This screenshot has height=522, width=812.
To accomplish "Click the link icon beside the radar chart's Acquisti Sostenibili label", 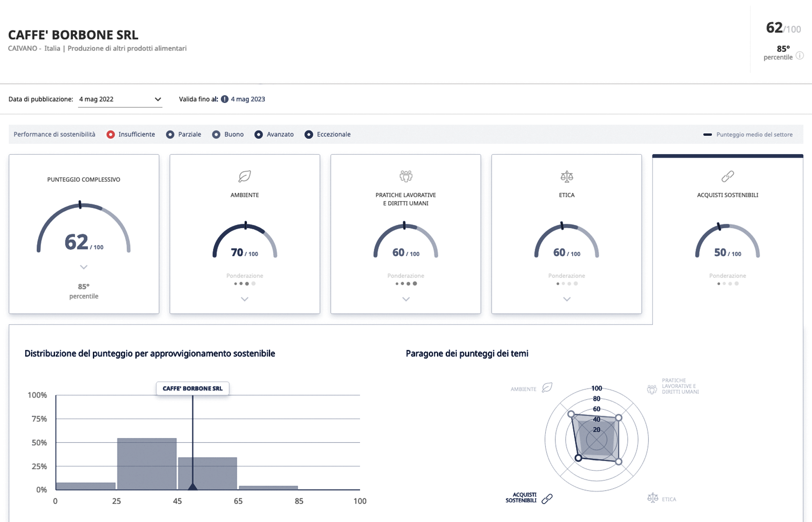I will coord(547,499).
